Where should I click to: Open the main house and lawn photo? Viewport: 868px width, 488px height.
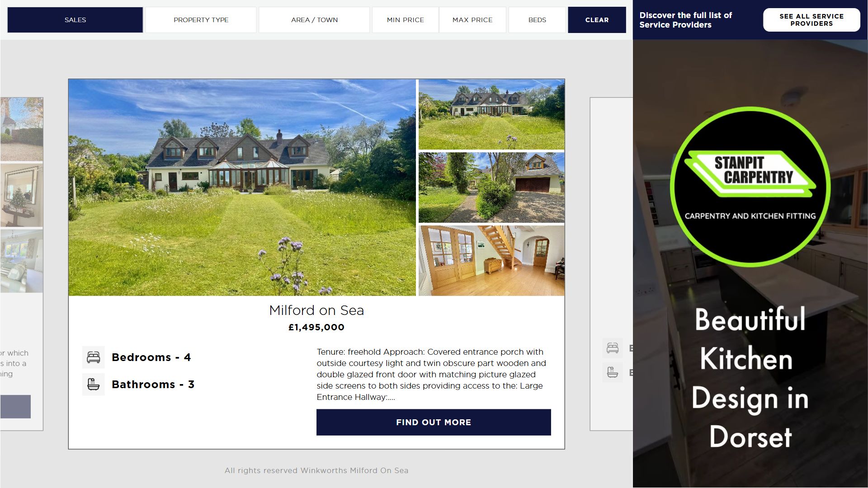pyautogui.click(x=242, y=188)
